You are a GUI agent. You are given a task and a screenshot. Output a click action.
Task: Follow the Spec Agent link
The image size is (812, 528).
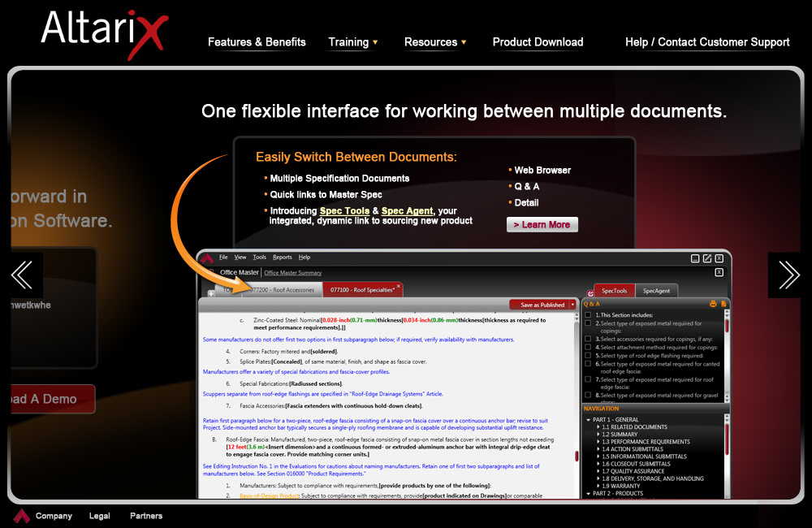(407, 211)
